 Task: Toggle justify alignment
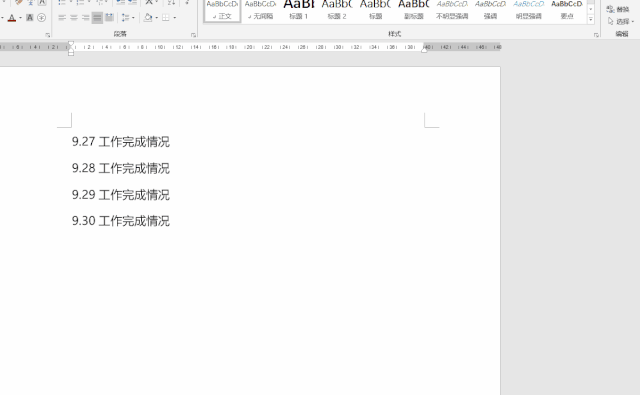[x=97, y=18]
